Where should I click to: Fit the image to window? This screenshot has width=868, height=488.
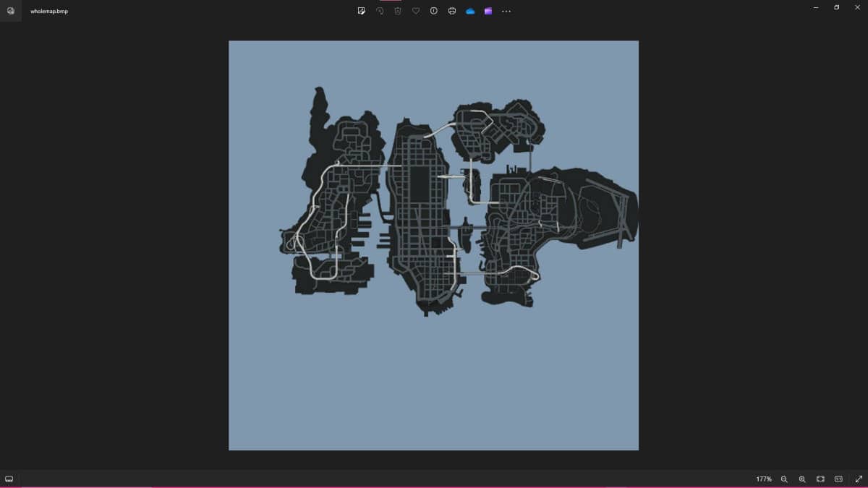point(821,479)
